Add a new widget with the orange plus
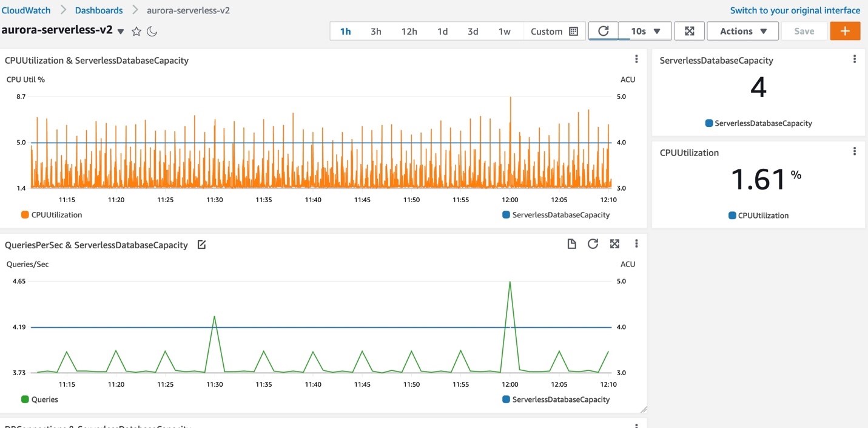This screenshot has width=868, height=428. tap(845, 30)
